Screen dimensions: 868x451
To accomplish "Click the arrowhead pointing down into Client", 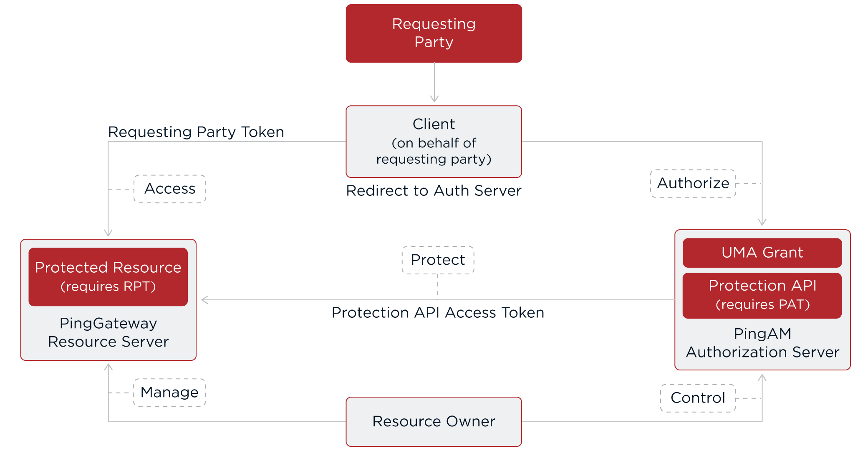I will point(434,99).
